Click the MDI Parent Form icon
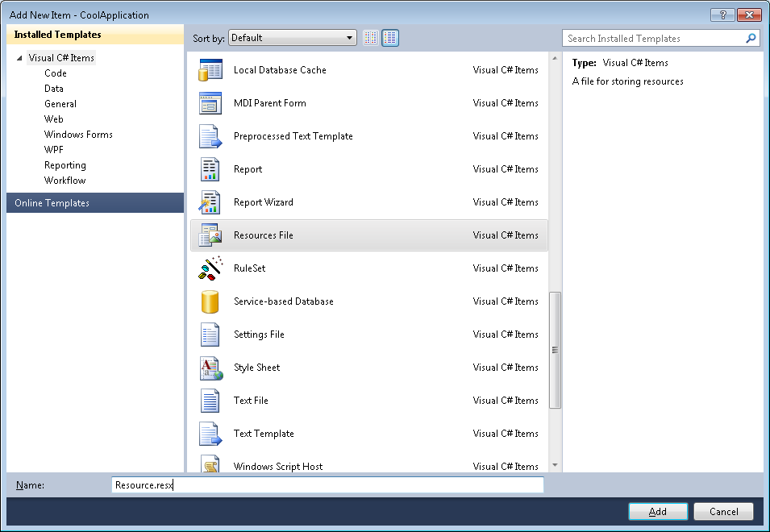 (210, 103)
